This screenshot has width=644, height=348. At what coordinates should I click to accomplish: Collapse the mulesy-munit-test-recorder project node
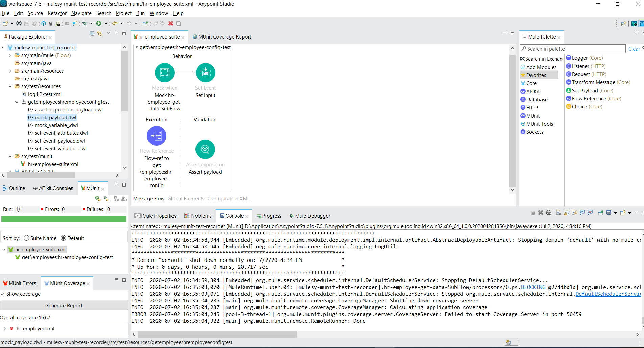coord(3,48)
